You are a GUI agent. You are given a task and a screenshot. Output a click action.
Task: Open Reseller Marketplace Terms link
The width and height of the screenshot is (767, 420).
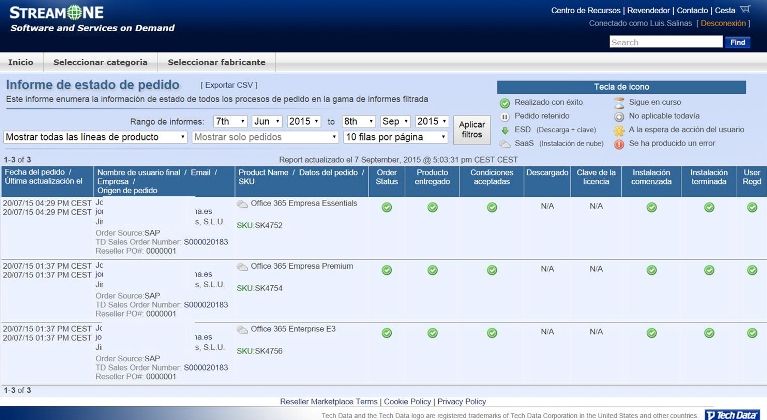(x=329, y=401)
